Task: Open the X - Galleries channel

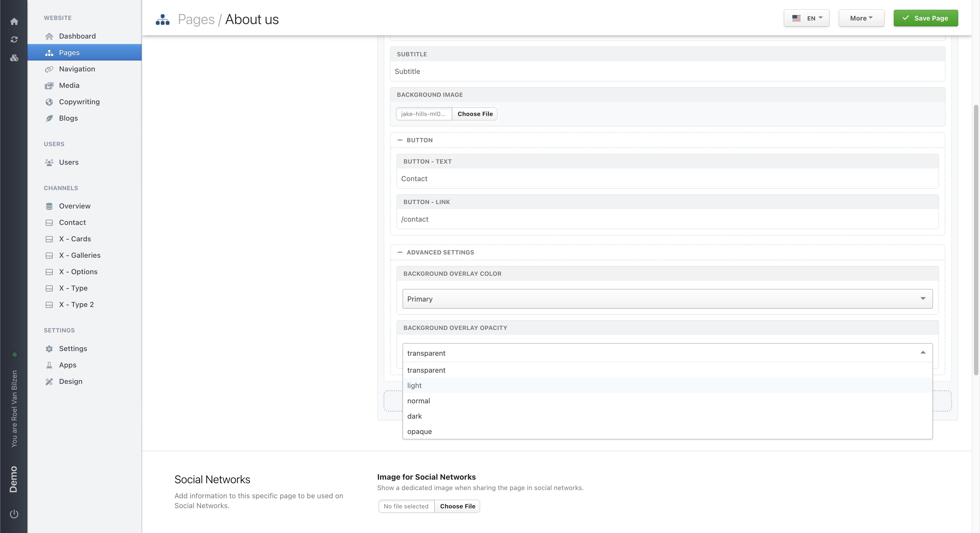Action: click(x=80, y=255)
